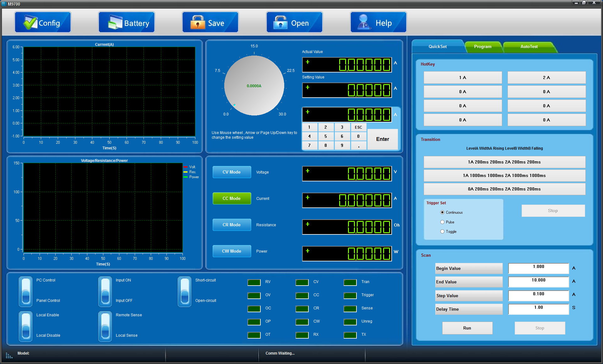603x364 pixels.
Task: Open Help from the toolbar
Action: coord(378,22)
